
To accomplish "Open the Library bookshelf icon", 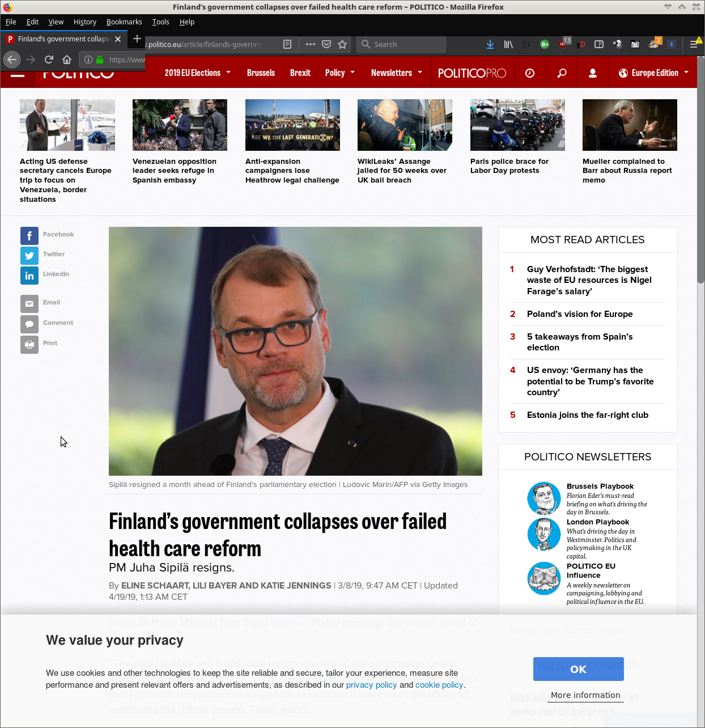I will 508,44.
